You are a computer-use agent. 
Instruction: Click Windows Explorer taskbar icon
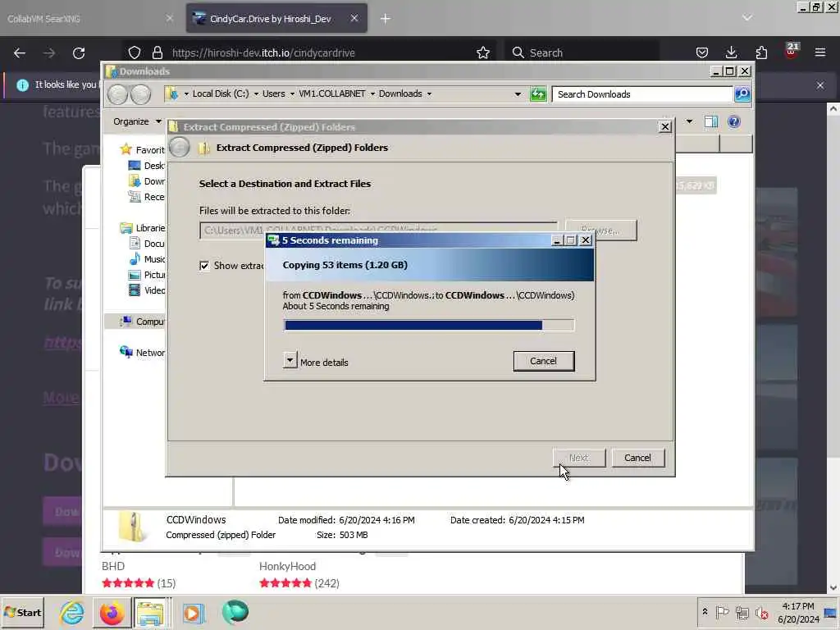click(149, 612)
